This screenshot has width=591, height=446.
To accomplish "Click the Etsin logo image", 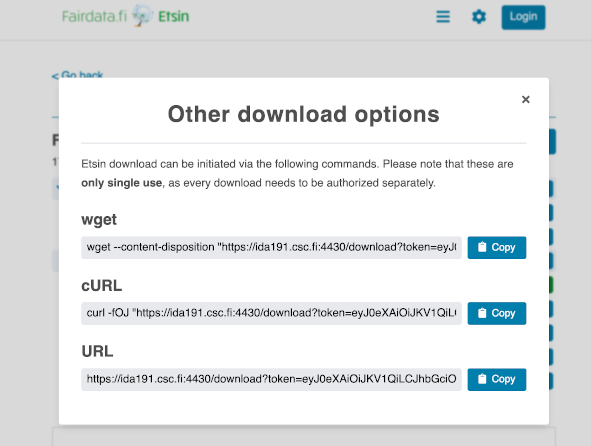I will click(x=142, y=16).
